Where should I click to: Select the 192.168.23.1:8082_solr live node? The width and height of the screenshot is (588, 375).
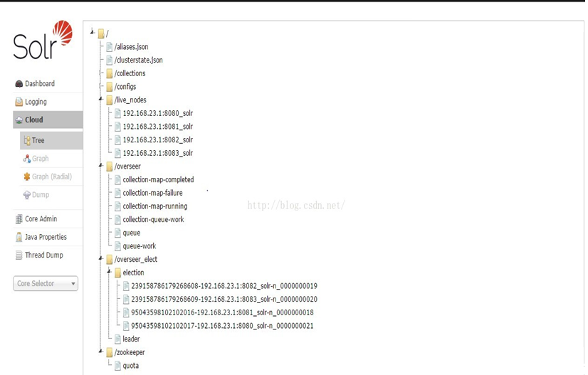point(158,140)
